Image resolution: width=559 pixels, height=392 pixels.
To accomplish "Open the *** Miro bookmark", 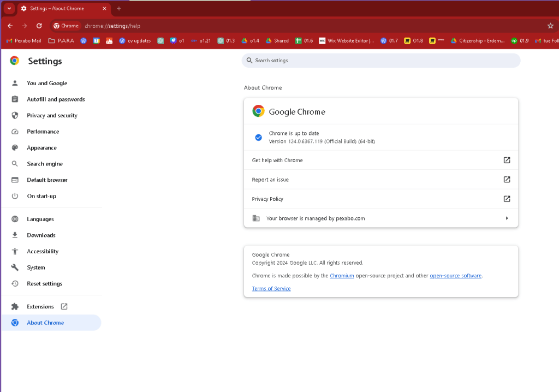I will pos(437,40).
